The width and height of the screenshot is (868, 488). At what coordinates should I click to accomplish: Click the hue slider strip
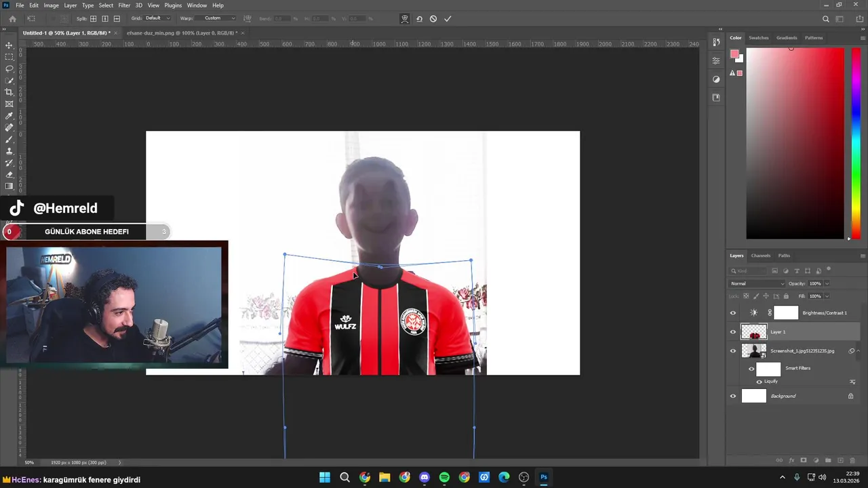tap(855, 143)
